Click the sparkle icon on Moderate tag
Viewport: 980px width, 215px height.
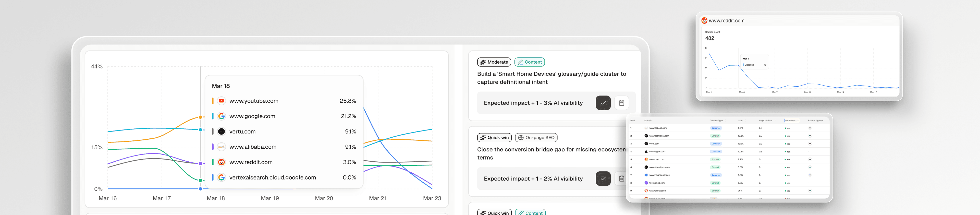click(483, 62)
